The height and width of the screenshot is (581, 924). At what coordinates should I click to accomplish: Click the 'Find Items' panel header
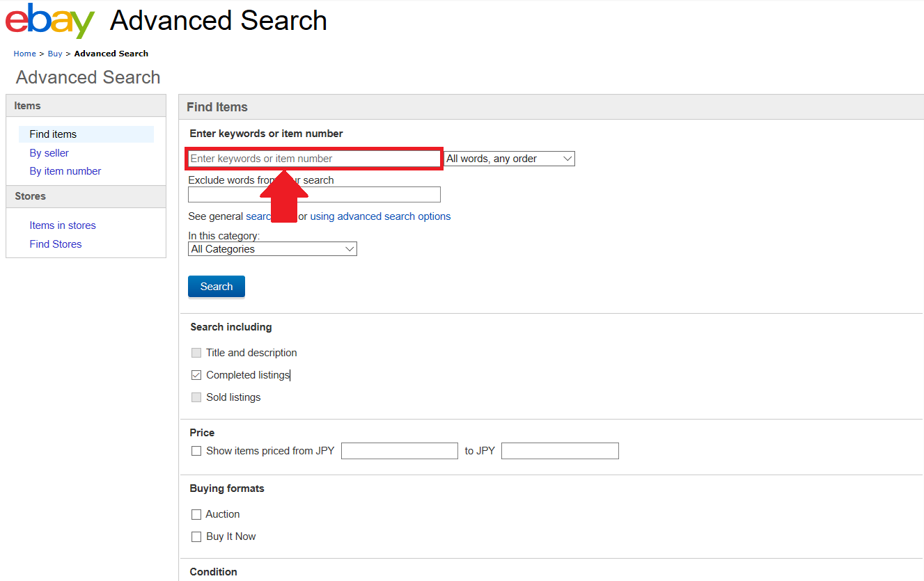coord(551,107)
